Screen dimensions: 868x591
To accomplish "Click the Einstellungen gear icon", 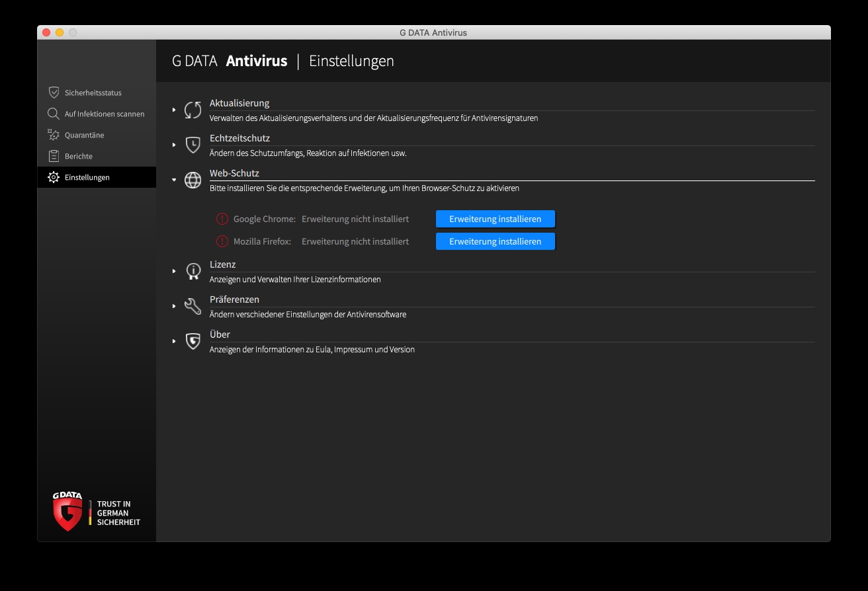I will (54, 177).
